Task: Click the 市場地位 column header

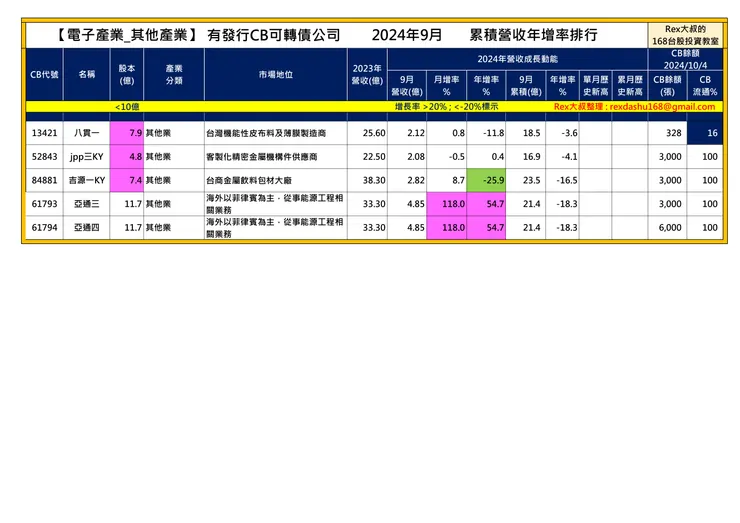Action: [x=276, y=75]
